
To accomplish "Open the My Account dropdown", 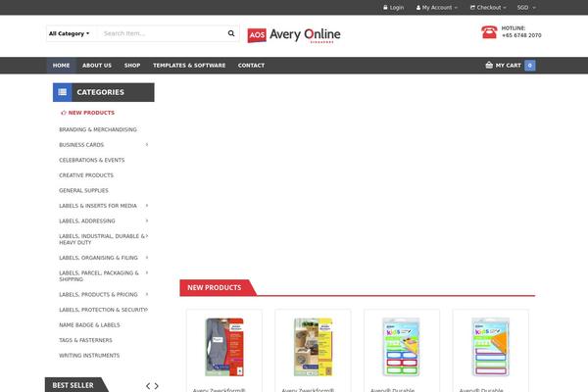I will [436, 8].
